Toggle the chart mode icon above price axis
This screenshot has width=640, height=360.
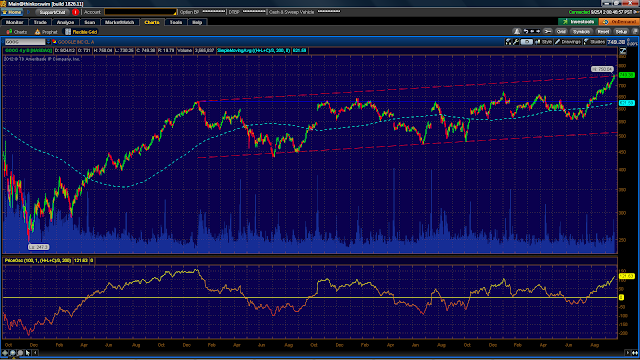coord(623,51)
